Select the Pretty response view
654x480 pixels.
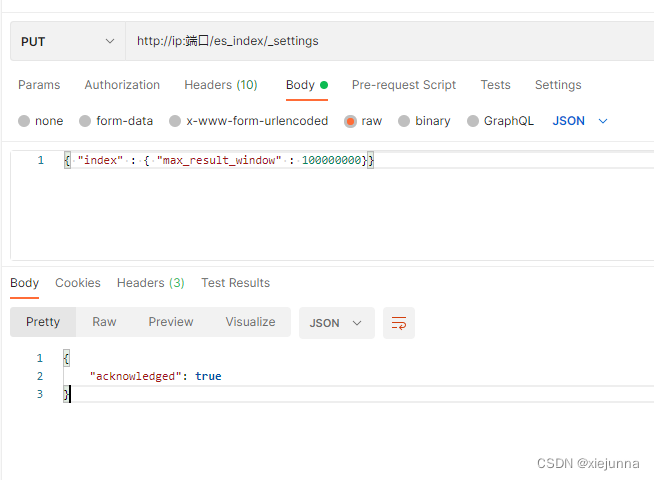(43, 322)
